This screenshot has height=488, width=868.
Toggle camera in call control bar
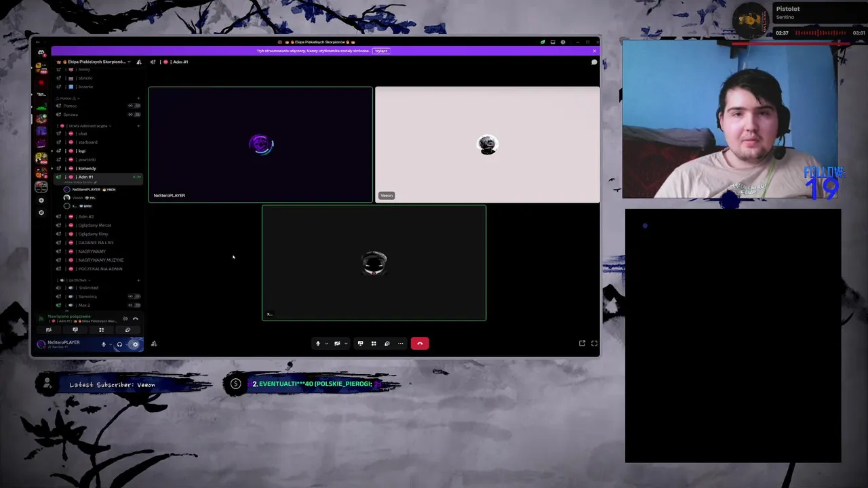pyautogui.click(x=337, y=344)
